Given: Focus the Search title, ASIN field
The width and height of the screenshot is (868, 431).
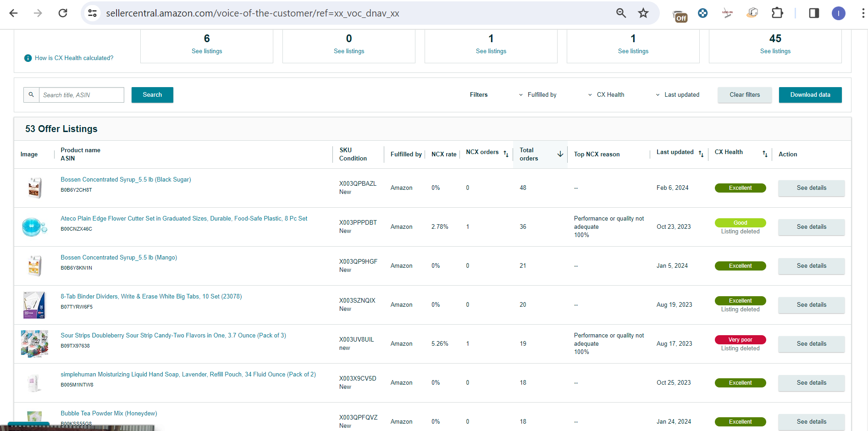Looking at the screenshot, I should [x=82, y=95].
